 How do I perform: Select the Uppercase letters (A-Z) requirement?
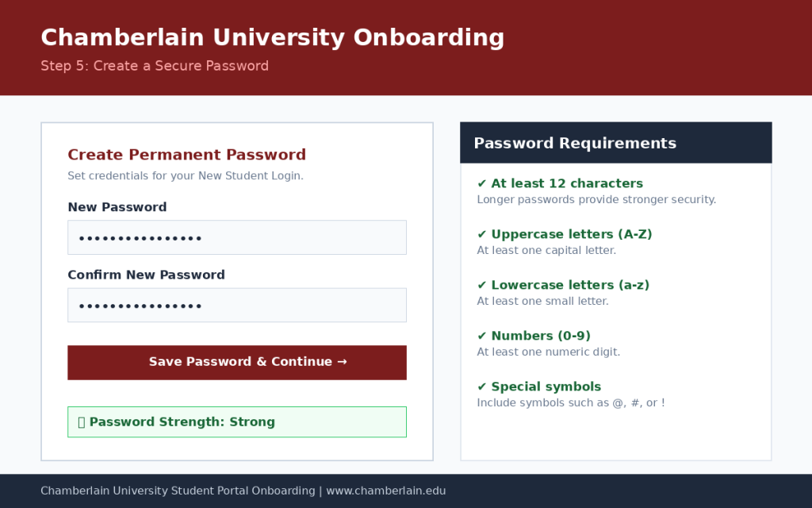coord(571,234)
